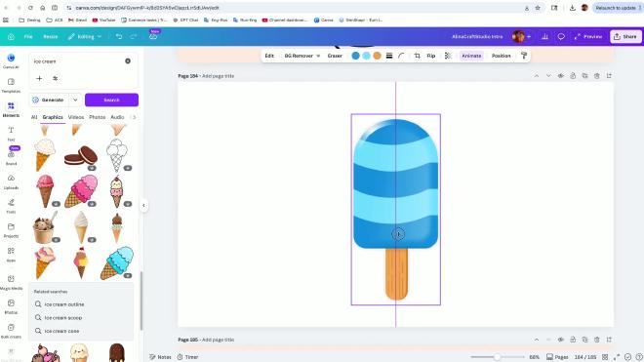Redo the last action
The width and height of the screenshot is (644, 362).
pyautogui.click(x=133, y=36)
